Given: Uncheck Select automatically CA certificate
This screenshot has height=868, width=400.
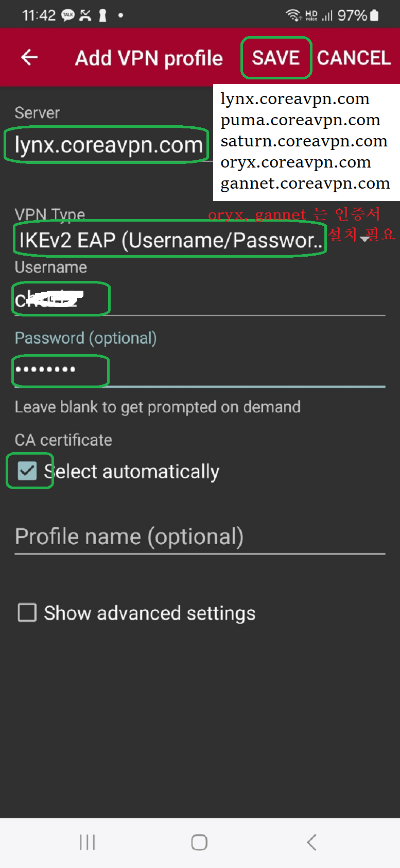Looking at the screenshot, I should [x=27, y=471].
